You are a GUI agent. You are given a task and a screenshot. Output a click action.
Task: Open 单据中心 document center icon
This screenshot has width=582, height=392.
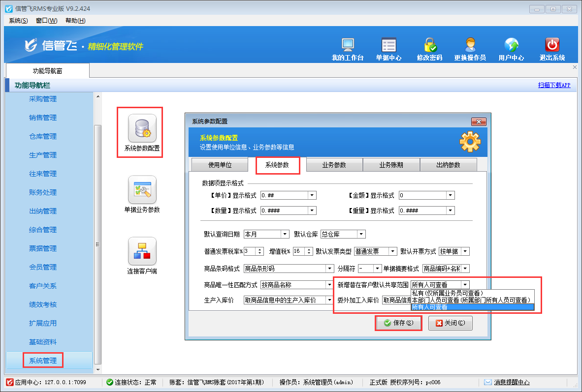pos(388,46)
